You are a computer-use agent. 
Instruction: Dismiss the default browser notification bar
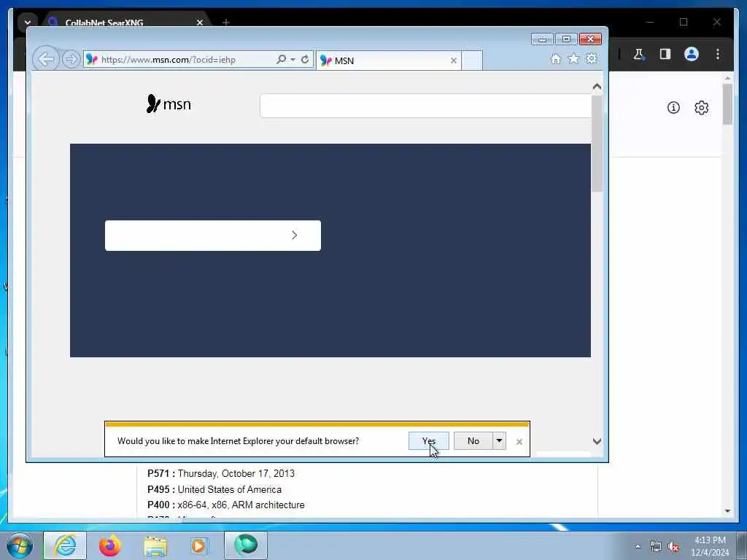[x=519, y=442]
